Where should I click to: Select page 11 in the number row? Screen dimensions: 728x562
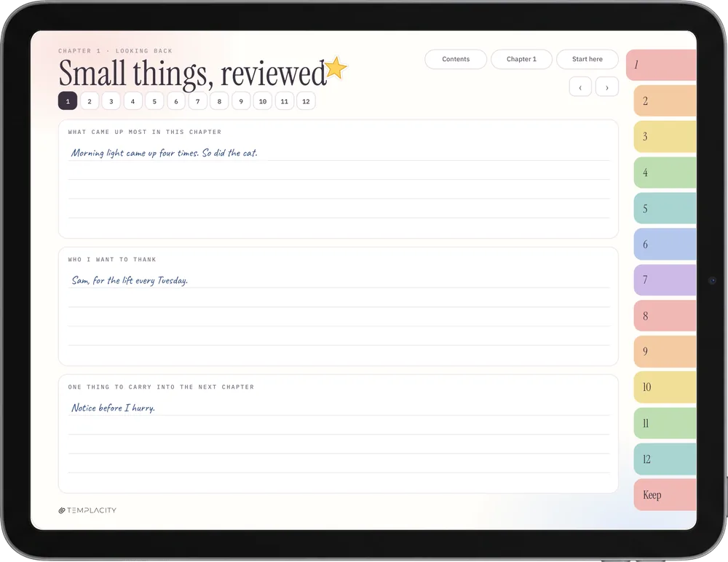[284, 101]
